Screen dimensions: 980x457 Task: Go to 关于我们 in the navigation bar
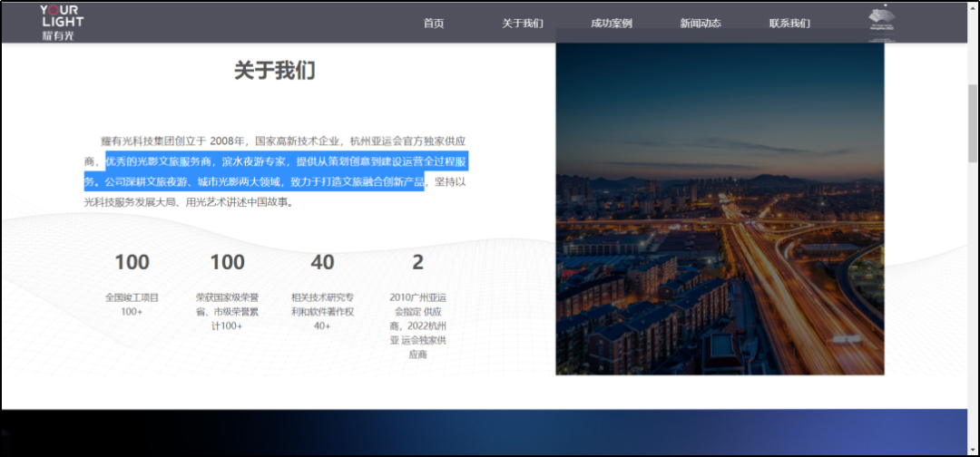[x=522, y=24]
